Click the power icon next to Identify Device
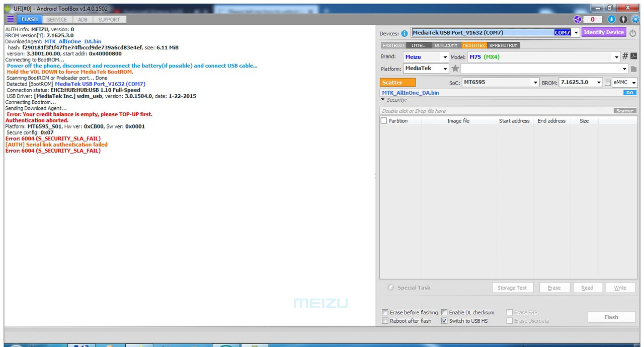Viewport: 644px width, 347px height. pyautogui.click(x=632, y=33)
